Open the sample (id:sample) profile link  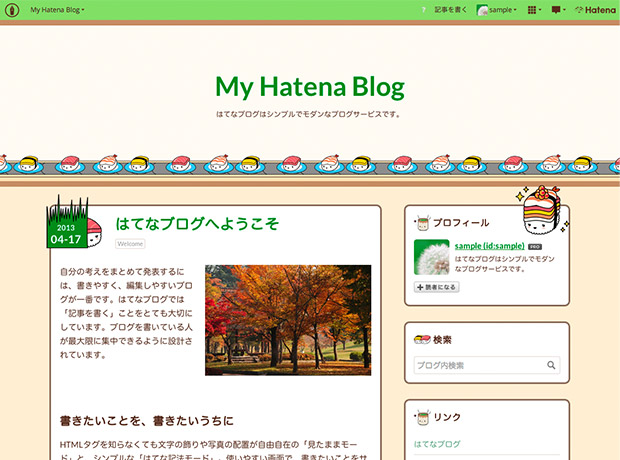click(x=490, y=246)
